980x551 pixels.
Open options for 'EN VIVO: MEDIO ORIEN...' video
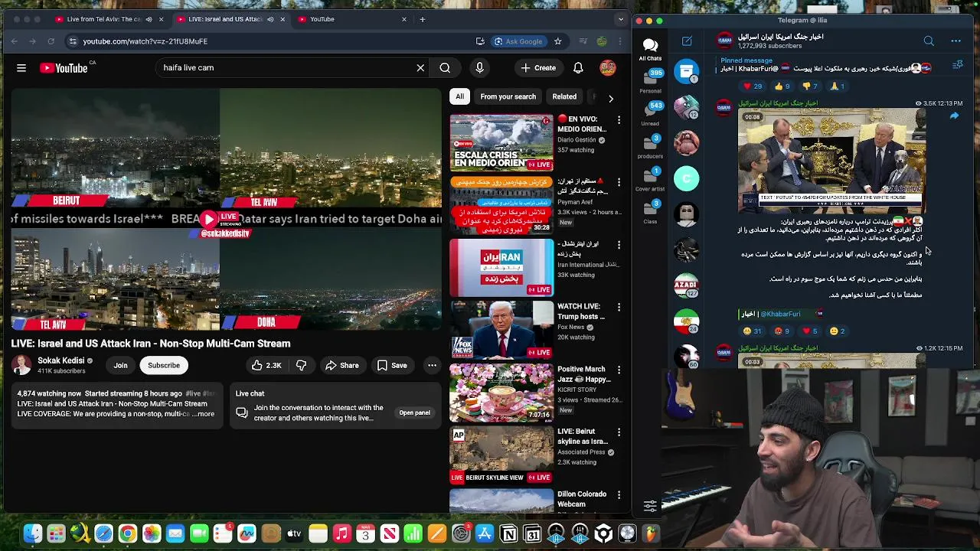click(619, 120)
